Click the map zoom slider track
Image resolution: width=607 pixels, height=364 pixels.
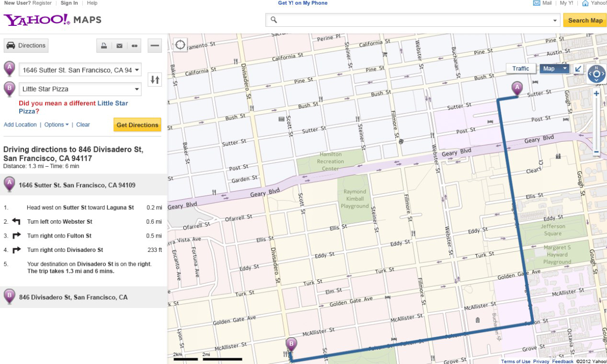[596, 123]
